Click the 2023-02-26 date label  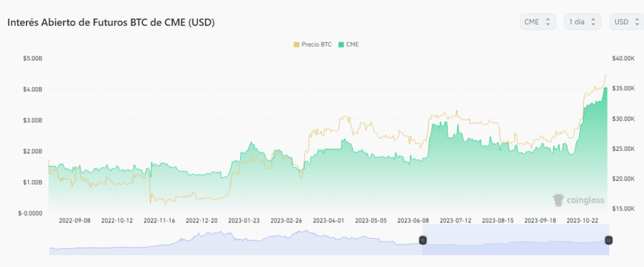(x=286, y=221)
